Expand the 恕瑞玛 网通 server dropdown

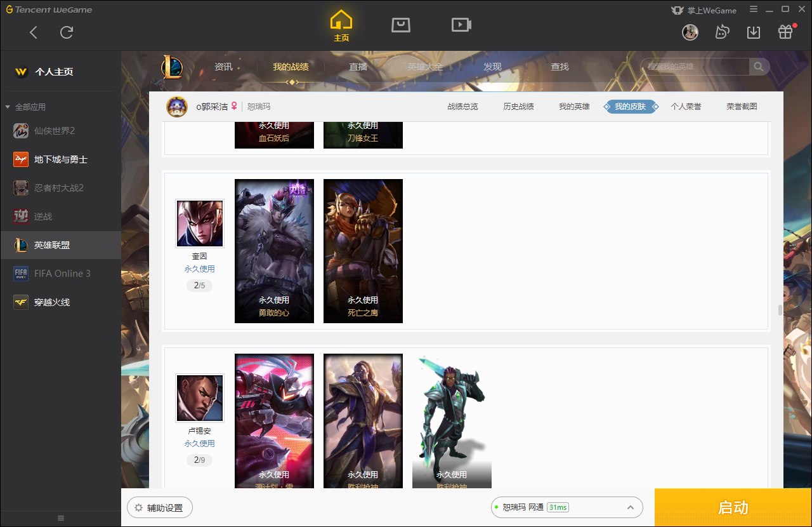(x=567, y=507)
